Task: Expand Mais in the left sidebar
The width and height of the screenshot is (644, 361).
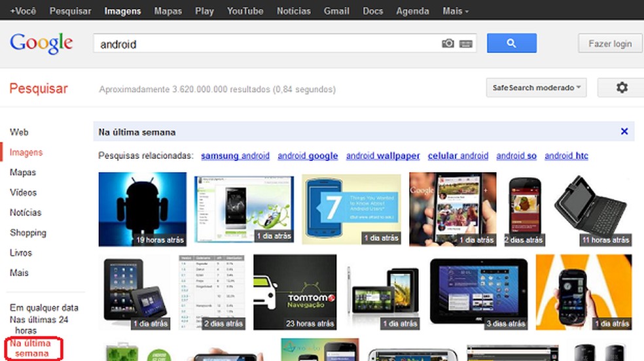Action: tap(19, 273)
